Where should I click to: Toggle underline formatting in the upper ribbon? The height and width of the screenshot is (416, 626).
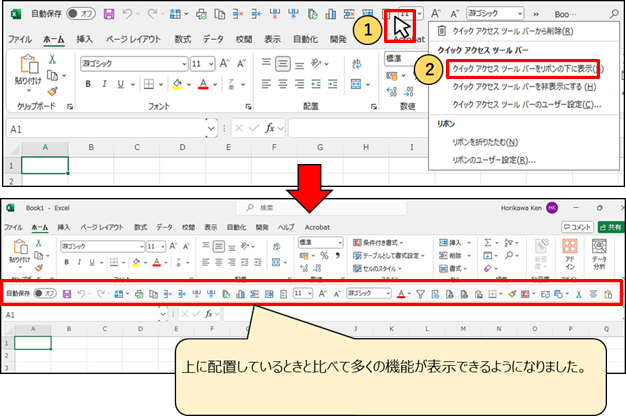(x=121, y=84)
